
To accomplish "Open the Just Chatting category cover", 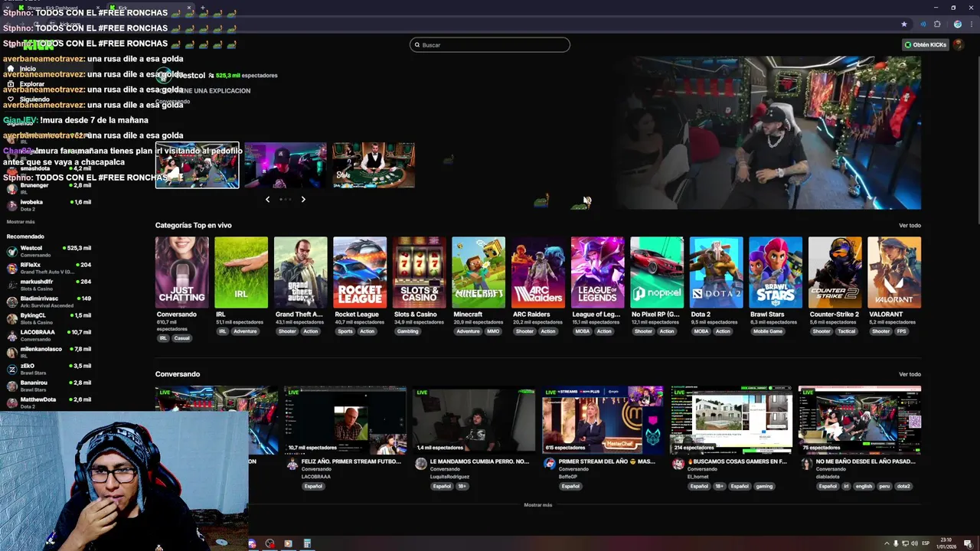I will [x=181, y=272].
